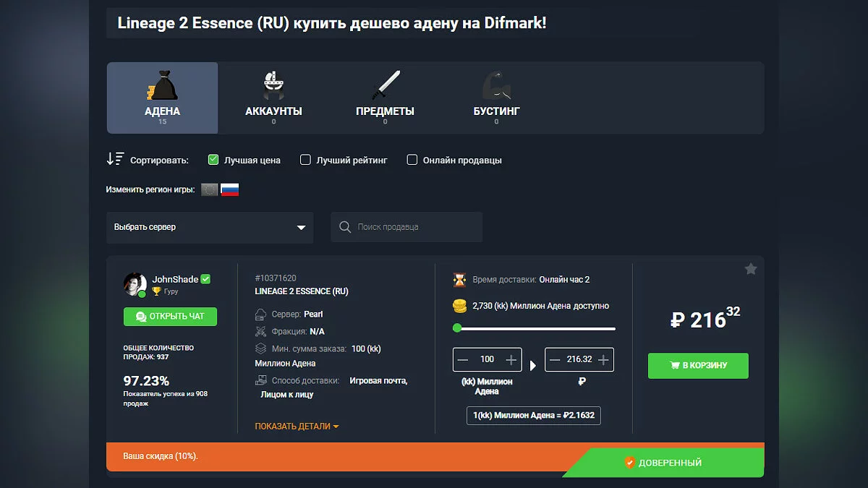Click the minimum order layers icon

coord(261,348)
